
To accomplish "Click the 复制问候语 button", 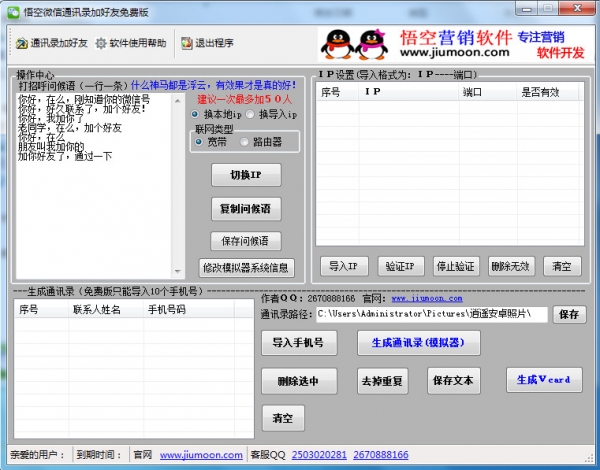I will pyautogui.click(x=246, y=209).
